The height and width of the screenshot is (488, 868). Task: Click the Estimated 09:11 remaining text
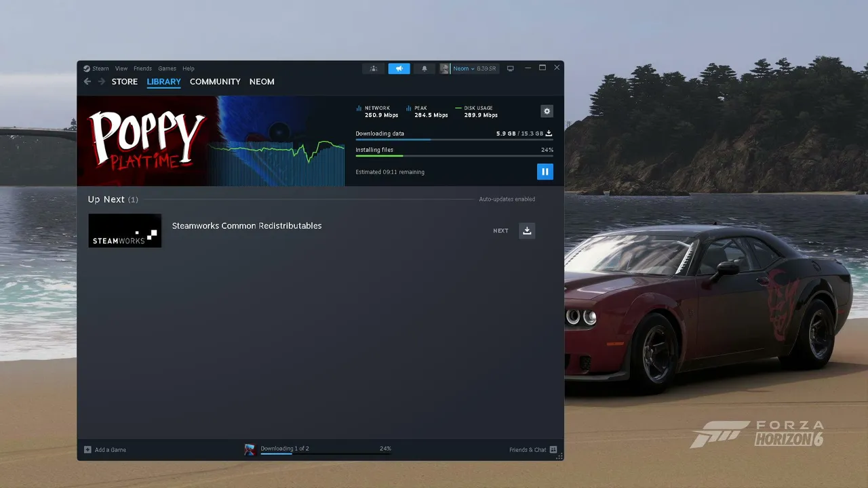(390, 172)
